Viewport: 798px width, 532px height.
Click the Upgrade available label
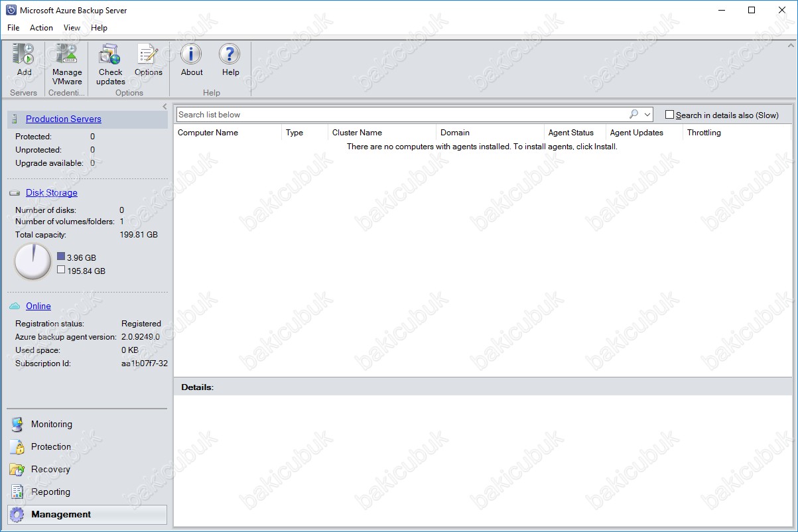[49, 163]
